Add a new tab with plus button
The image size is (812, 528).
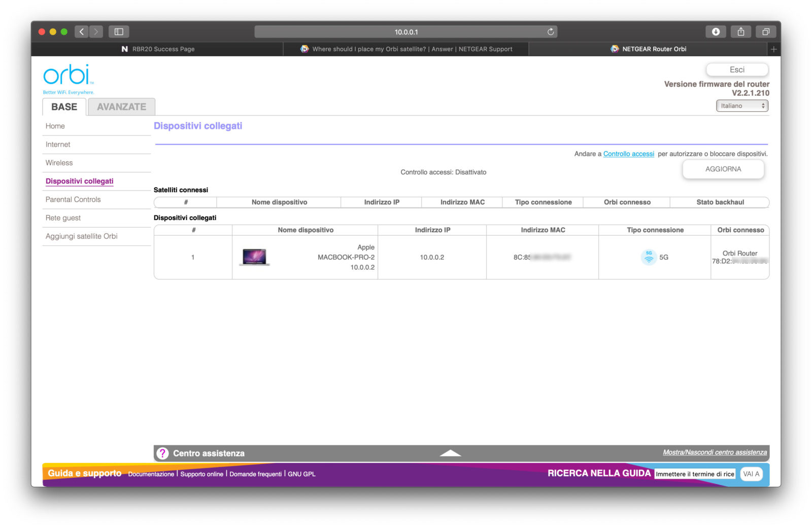[x=773, y=49]
